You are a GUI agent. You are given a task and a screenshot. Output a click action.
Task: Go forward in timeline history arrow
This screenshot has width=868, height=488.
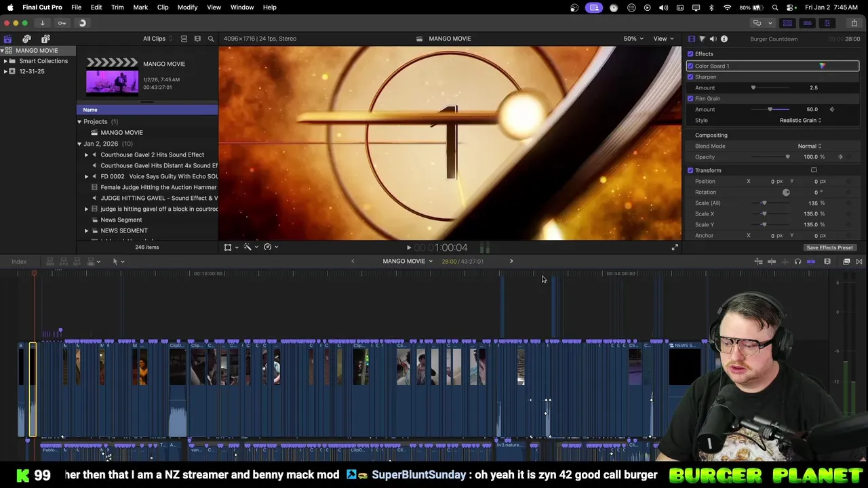click(511, 261)
